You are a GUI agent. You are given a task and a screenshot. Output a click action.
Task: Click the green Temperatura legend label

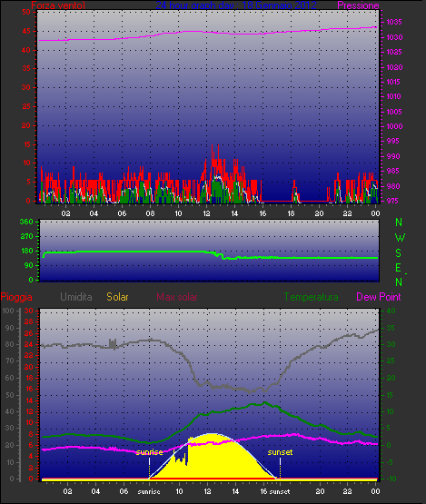click(311, 297)
